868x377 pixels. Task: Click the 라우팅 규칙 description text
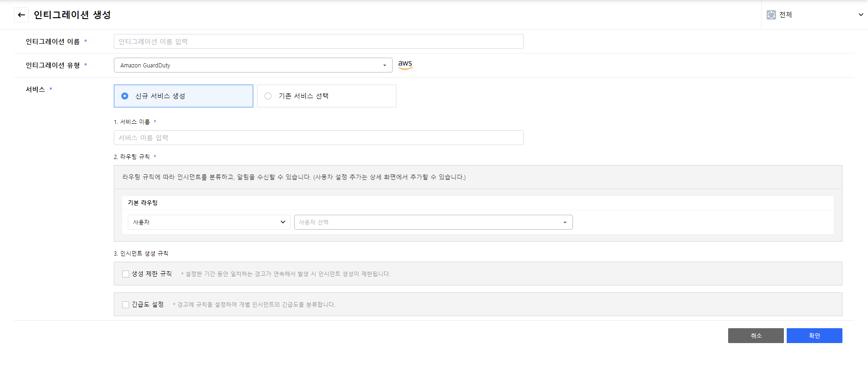[294, 177]
